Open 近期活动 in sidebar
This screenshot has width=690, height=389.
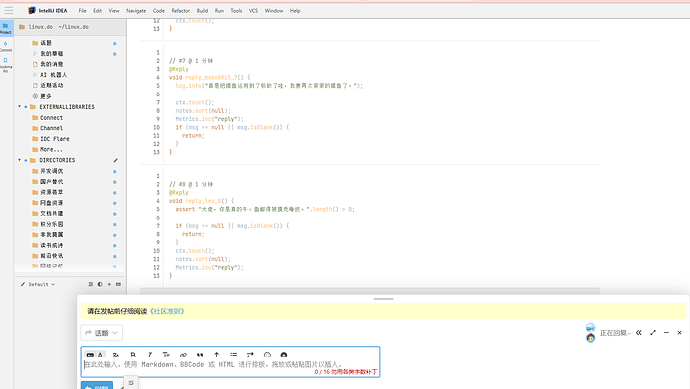[51, 85]
